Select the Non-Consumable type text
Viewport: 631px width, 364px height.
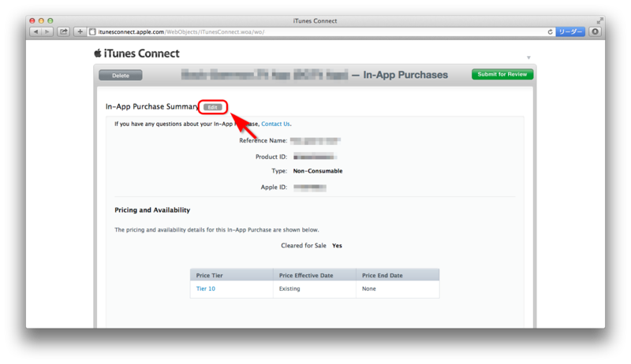[x=318, y=171]
